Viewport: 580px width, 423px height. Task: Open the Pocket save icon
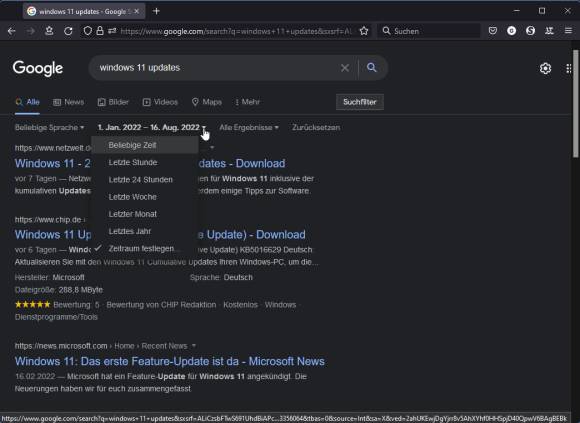(x=493, y=31)
